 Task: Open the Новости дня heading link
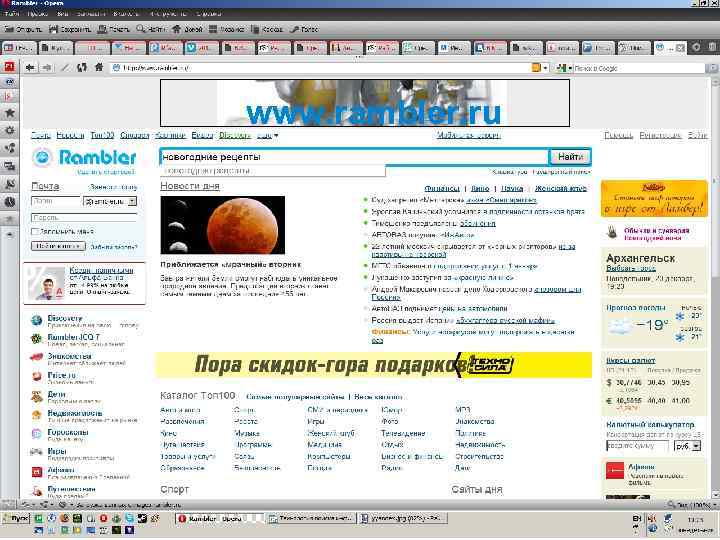pyautogui.click(x=190, y=186)
